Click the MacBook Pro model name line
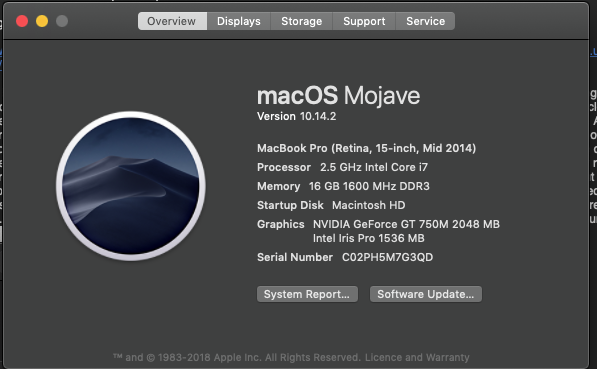The height and width of the screenshot is (369, 597). pyautogui.click(x=367, y=148)
